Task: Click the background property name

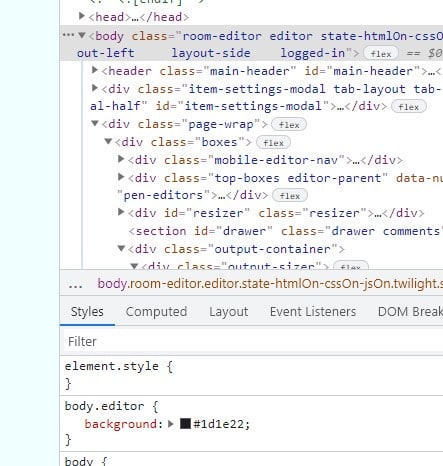Action: click(x=121, y=424)
